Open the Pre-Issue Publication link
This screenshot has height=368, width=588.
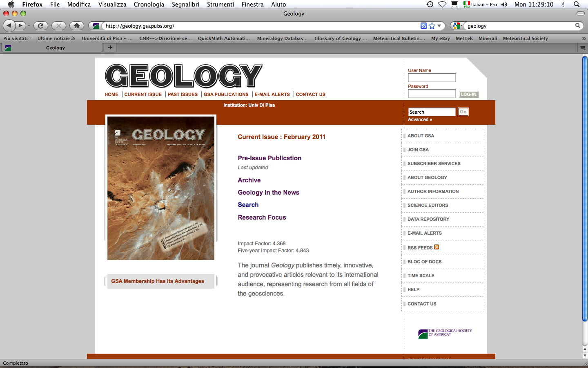click(x=269, y=158)
